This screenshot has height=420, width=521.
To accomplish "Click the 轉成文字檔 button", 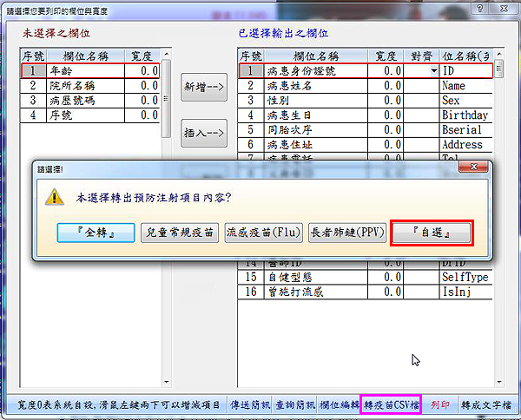I will pyautogui.click(x=485, y=404).
